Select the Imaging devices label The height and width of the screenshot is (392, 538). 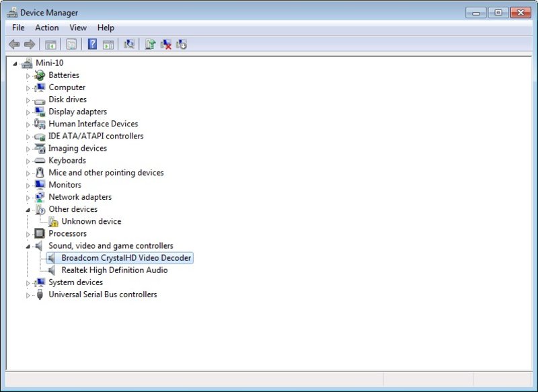77,148
